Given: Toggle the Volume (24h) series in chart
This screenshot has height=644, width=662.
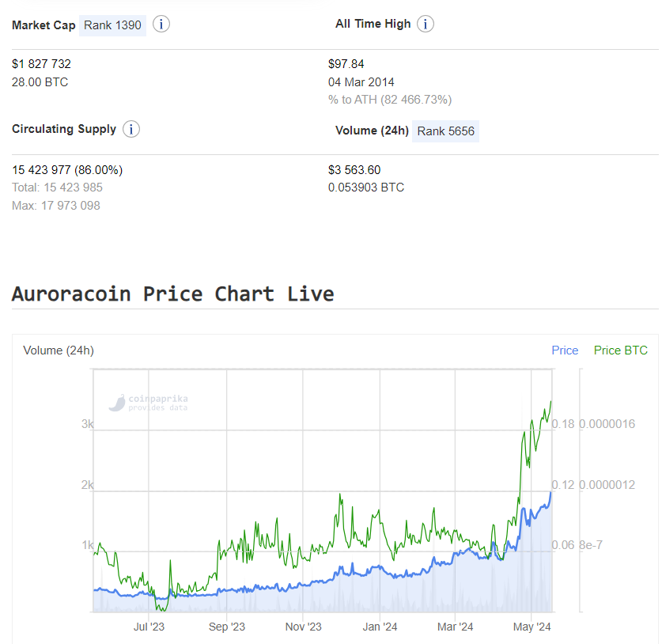Looking at the screenshot, I should [59, 350].
